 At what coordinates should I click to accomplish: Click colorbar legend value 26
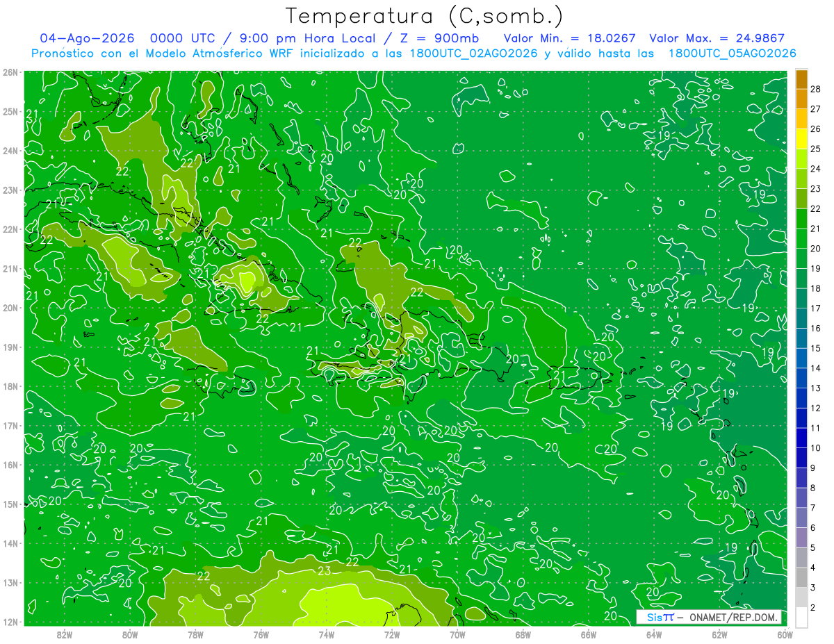tap(816, 129)
